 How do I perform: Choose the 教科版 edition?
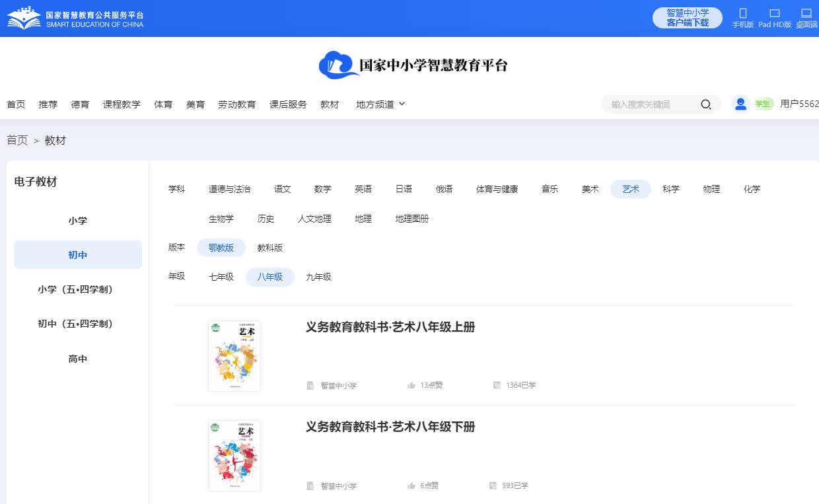270,248
